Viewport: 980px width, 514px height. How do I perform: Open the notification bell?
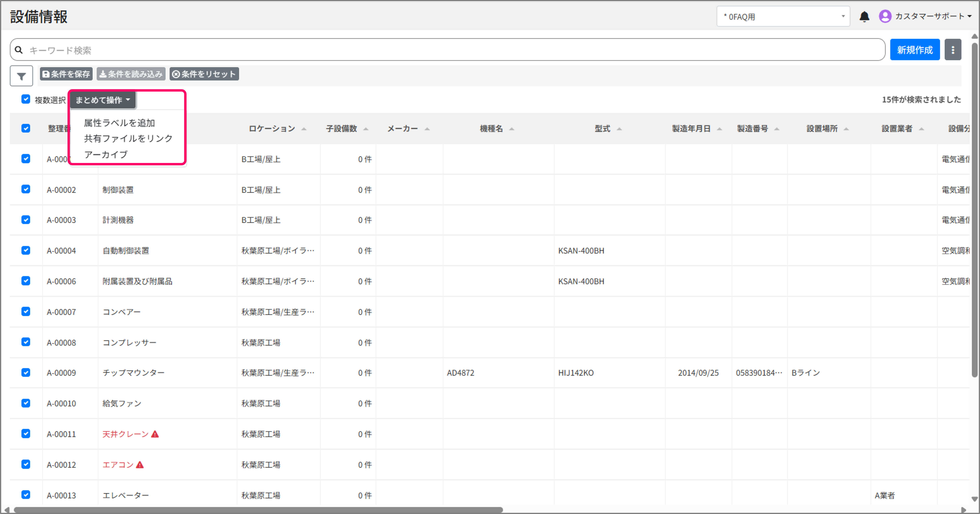864,16
